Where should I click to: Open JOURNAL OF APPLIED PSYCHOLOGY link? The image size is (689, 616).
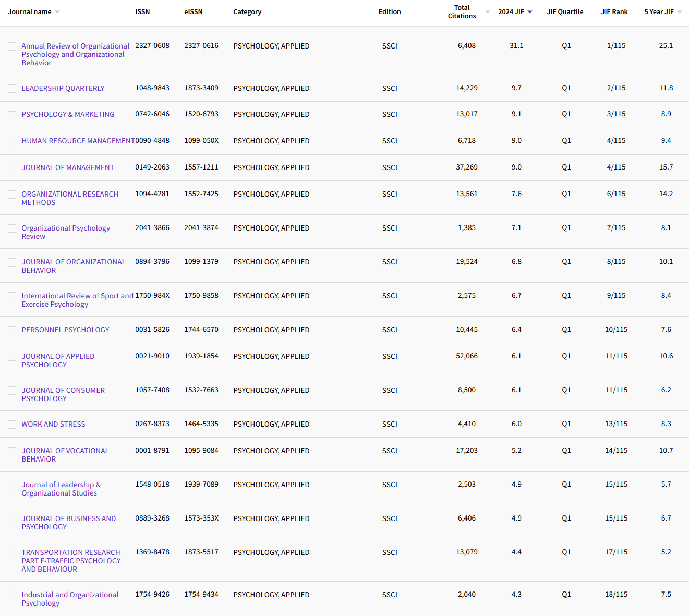(58, 360)
